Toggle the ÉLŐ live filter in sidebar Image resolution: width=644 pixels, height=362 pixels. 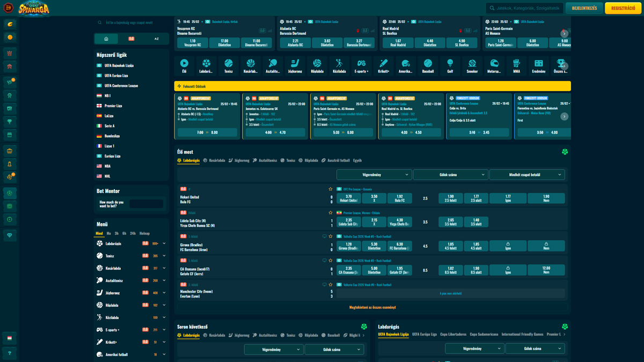coord(131,39)
